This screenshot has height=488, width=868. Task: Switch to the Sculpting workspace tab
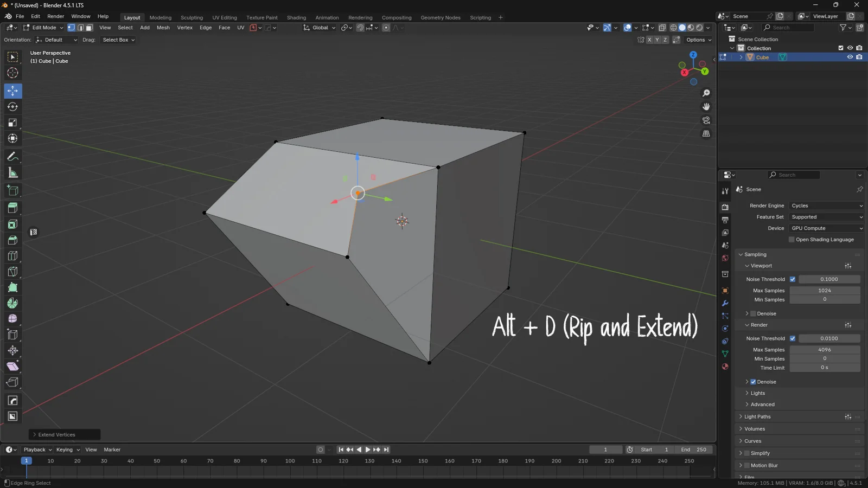click(x=192, y=17)
